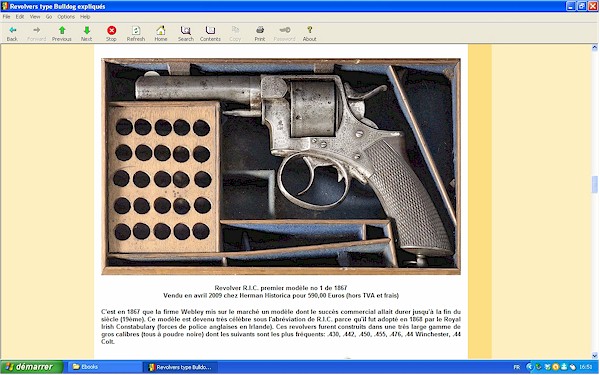Refresh the ebook page

point(136,33)
